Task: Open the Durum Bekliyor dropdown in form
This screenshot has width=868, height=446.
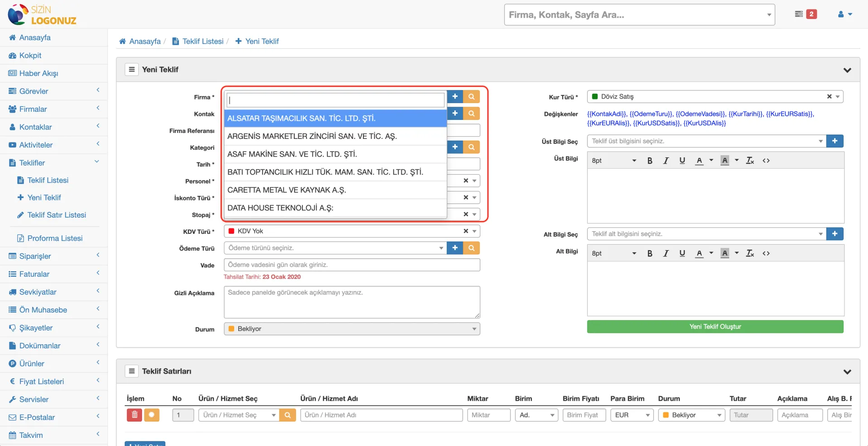Action: click(x=352, y=329)
